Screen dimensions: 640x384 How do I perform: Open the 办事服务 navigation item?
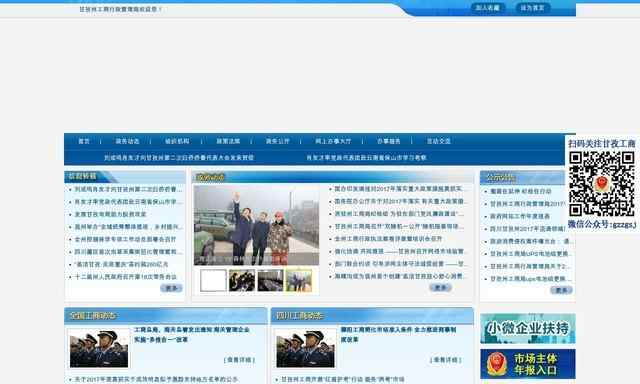(389, 141)
